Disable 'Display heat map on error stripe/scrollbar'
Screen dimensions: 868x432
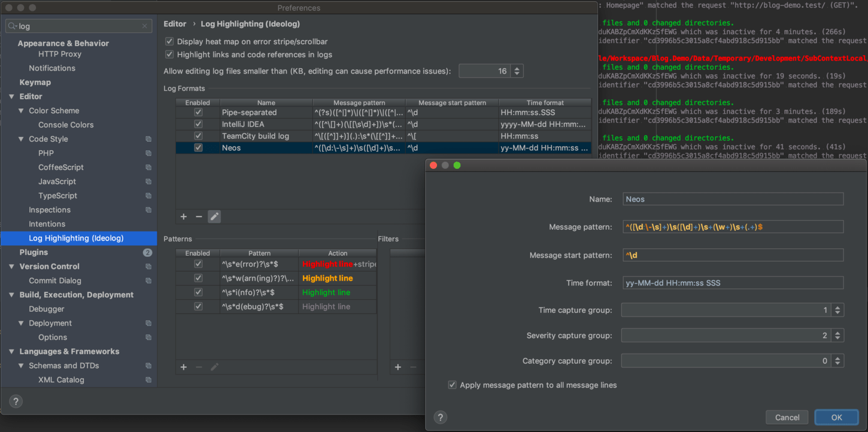pyautogui.click(x=169, y=41)
